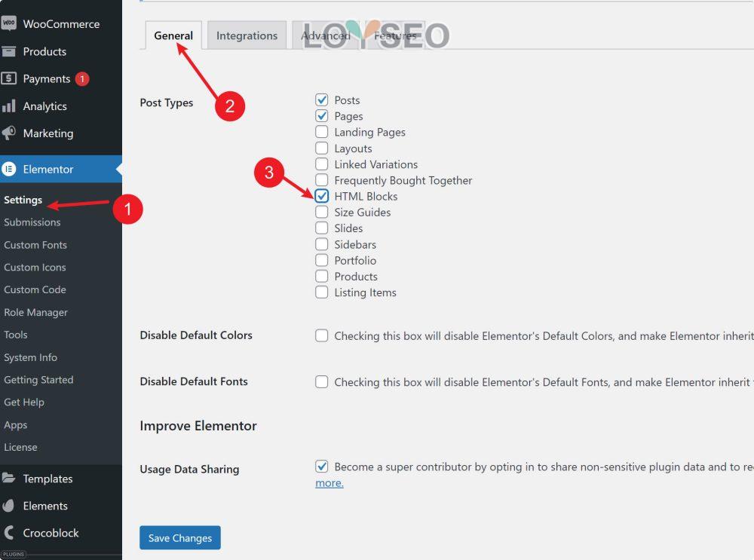
Task: Click the Templates folder icon
Action: pos(8,479)
